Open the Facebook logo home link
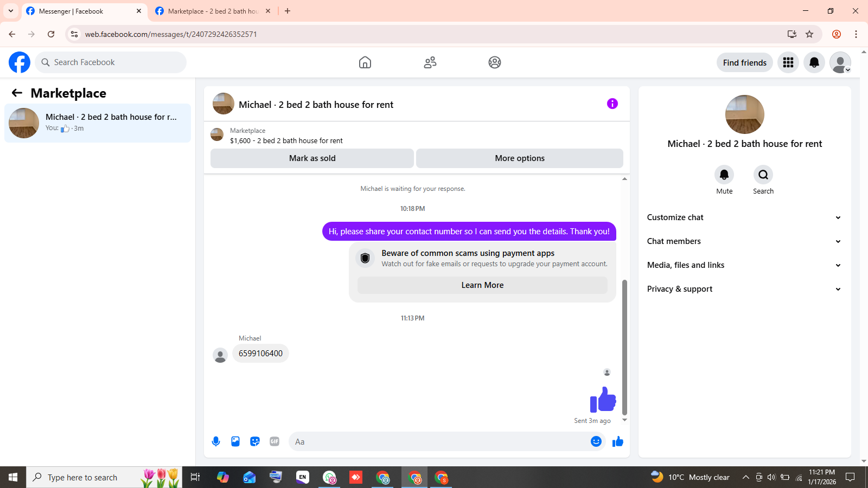This screenshot has width=868, height=488. click(x=20, y=62)
